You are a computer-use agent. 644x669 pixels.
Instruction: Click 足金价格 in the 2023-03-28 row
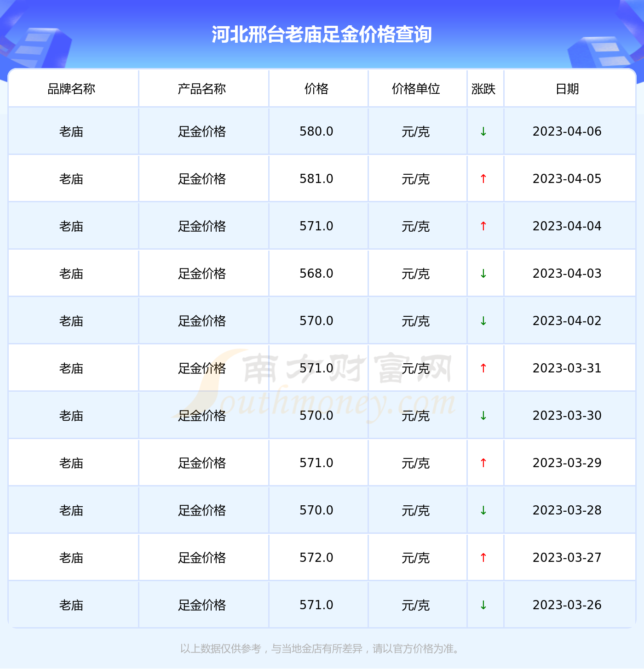coord(202,510)
